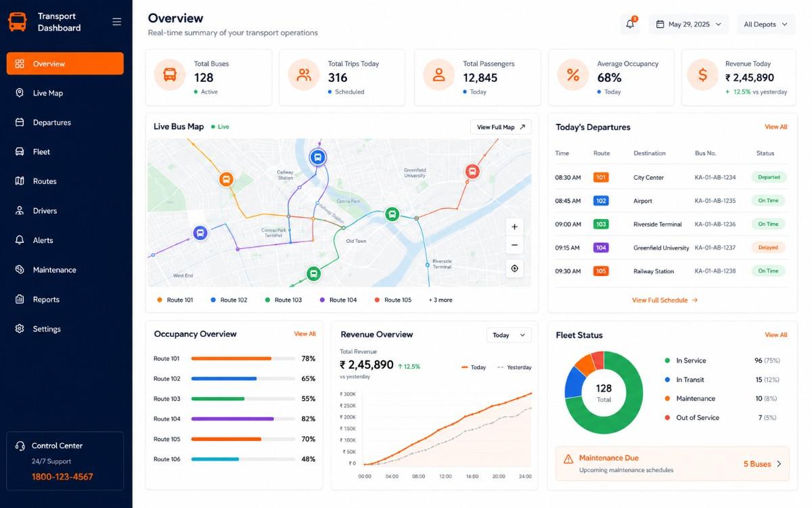Click the + 3 more routes link

click(x=441, y=300)
